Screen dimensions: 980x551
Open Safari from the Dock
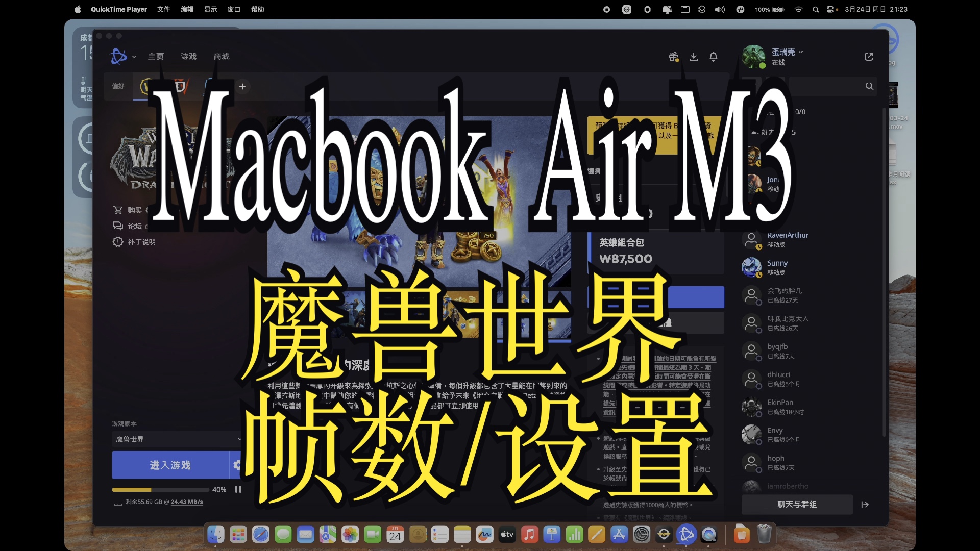pyautogui.click(x=261, y=535)
